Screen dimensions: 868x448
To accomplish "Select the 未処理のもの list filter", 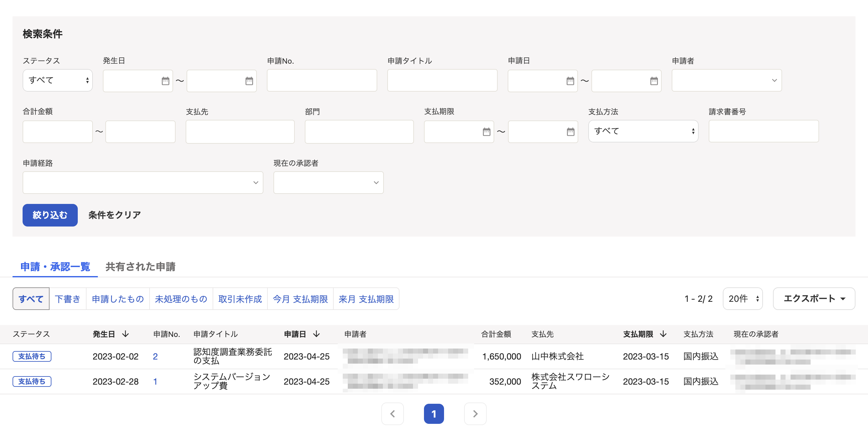I will [x=181, y=299].
